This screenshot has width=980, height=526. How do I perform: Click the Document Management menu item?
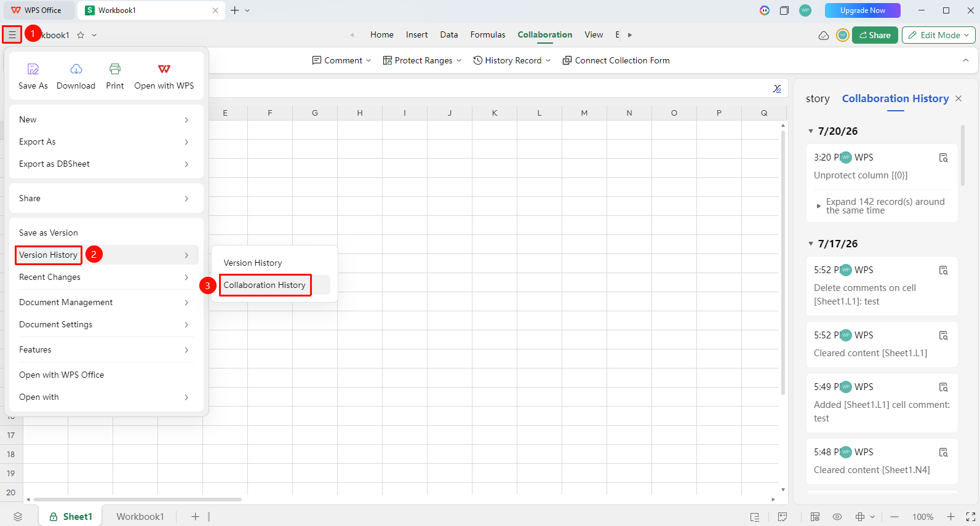tap(104, 302)
